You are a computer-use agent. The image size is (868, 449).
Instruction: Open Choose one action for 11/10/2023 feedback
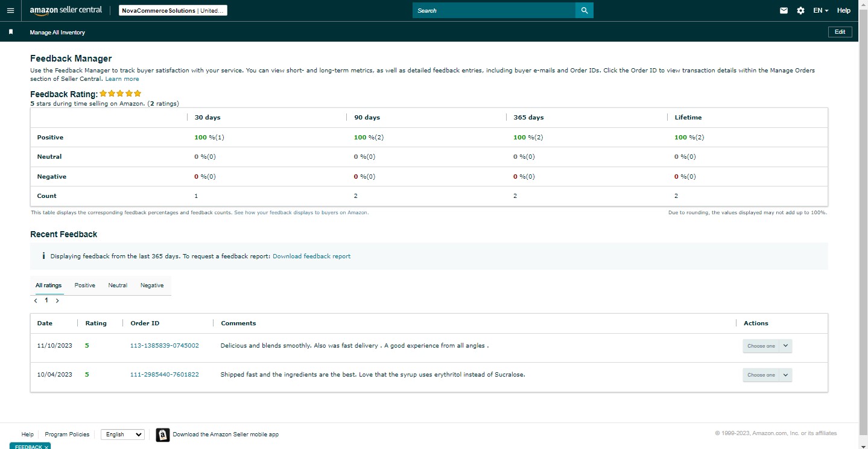767,346
